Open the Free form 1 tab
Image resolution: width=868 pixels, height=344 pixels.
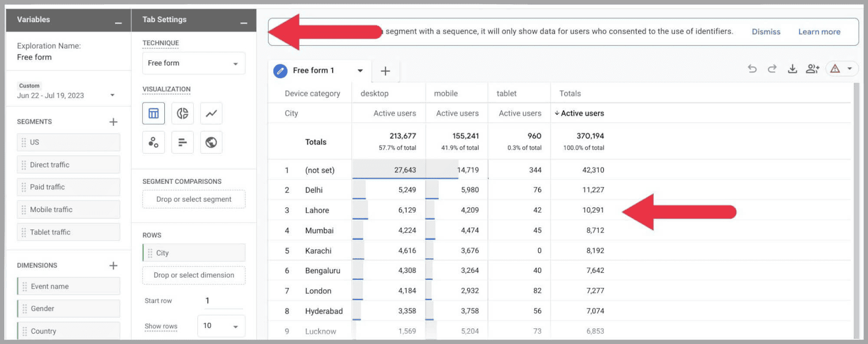(314, 71)
